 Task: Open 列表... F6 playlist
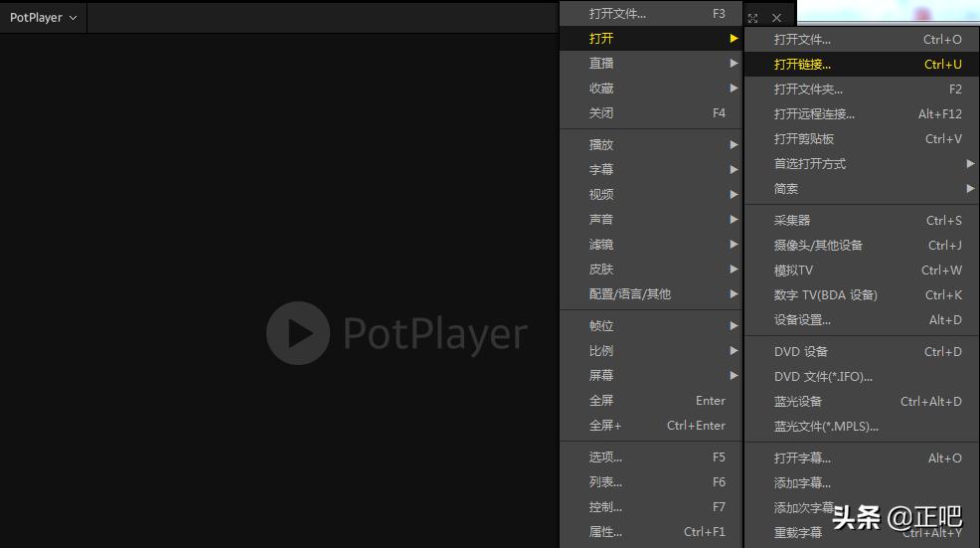click(651, 482)
